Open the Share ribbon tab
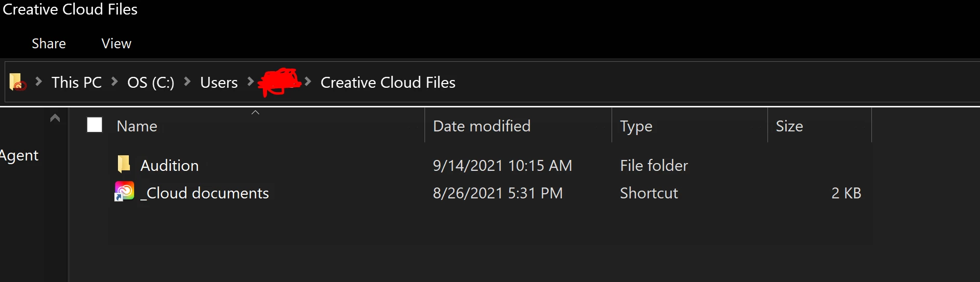Image resolution: width=980 pixels, height=282 pixels. coord(49,44)
